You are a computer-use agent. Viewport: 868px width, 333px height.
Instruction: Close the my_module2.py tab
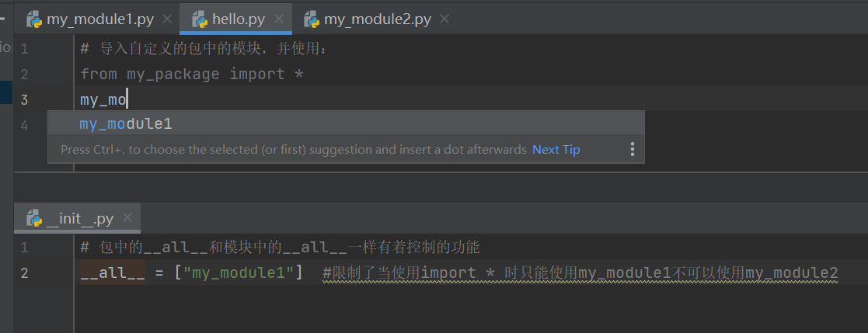click(444, 19)
